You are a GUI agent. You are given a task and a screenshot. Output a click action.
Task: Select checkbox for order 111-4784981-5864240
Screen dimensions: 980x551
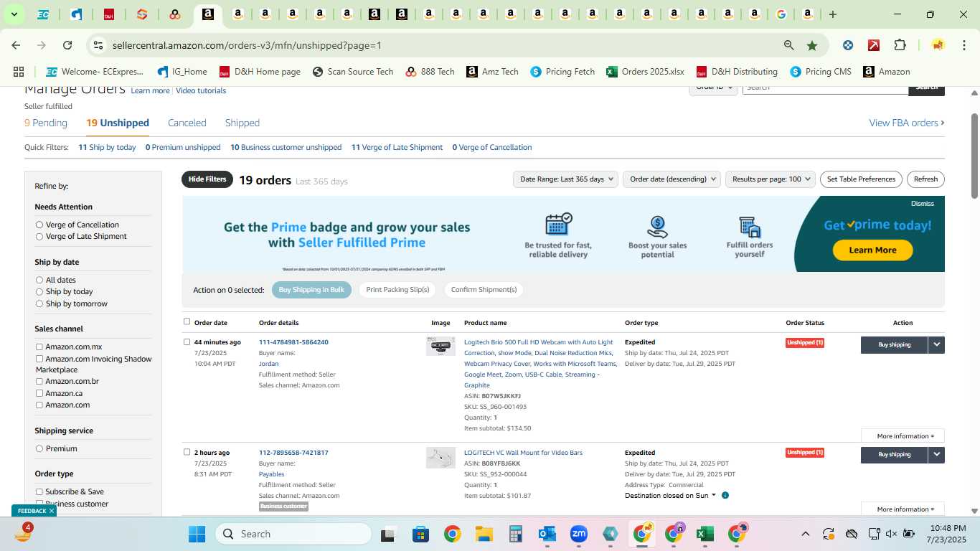tap(187, 342)
